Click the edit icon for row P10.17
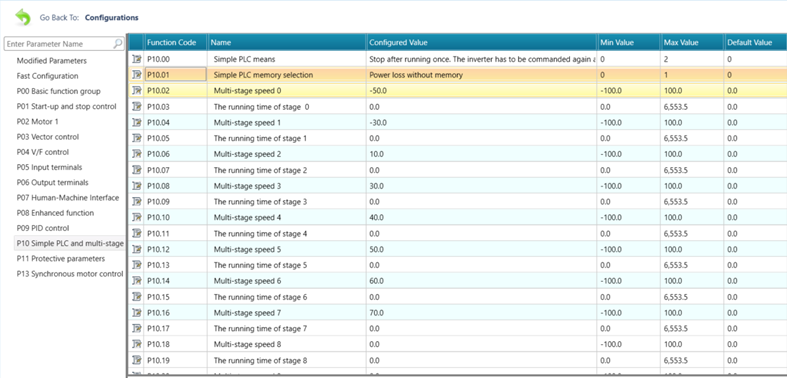787x378 pixels. (x=137, y=328)
